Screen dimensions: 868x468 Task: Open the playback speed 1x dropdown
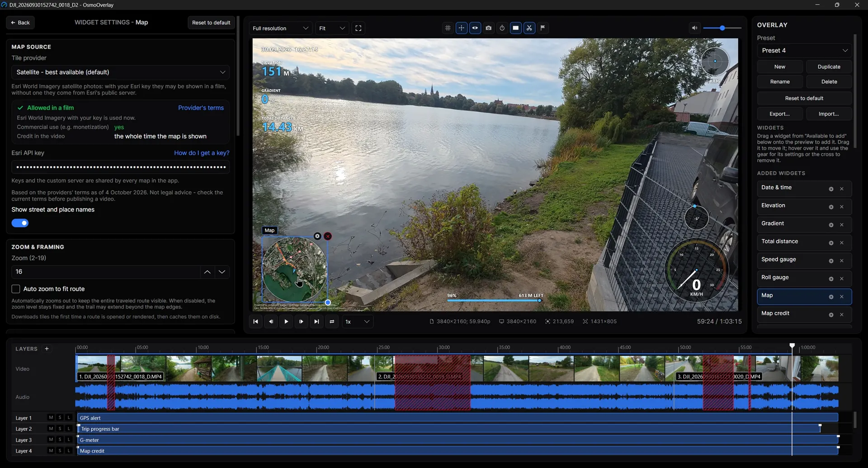357,321
